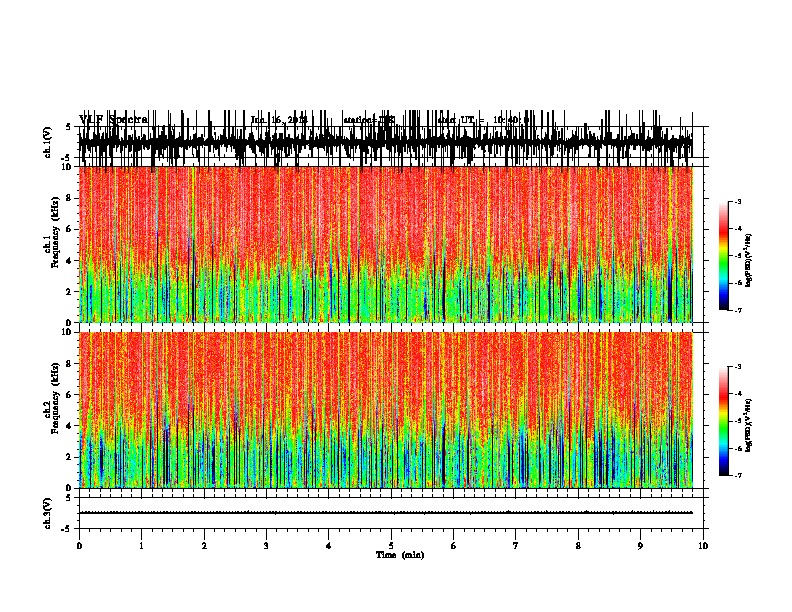Click the 8 kHz tick of ch.2 spectrogram
This screenshot has height=612, width=792.
click(x=69, y=363)
